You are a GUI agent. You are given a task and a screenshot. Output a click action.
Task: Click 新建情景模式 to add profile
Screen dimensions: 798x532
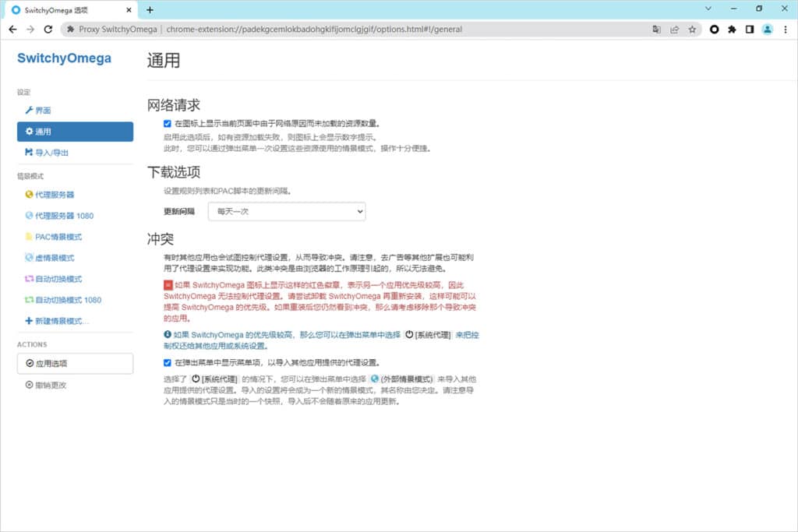[x=75, y=321]
